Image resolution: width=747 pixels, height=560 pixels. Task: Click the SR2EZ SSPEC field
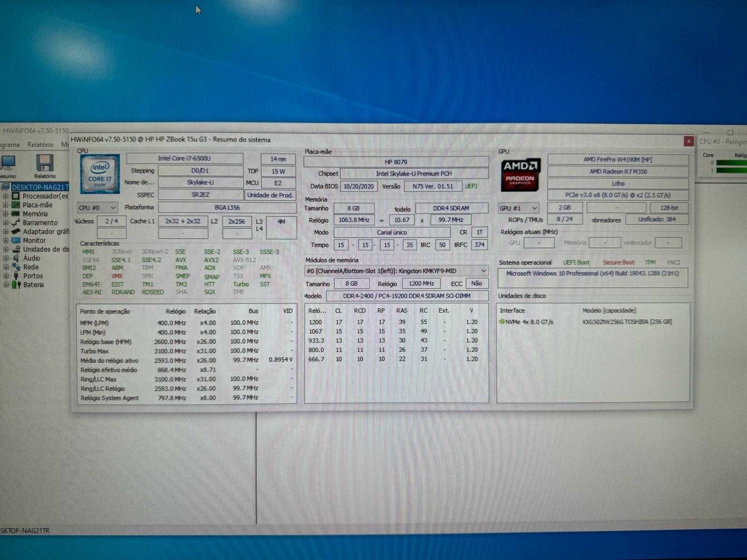coord(200,195)
